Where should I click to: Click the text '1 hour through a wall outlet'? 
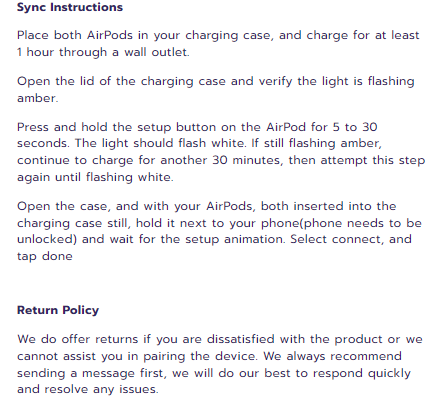pos(103,52)
